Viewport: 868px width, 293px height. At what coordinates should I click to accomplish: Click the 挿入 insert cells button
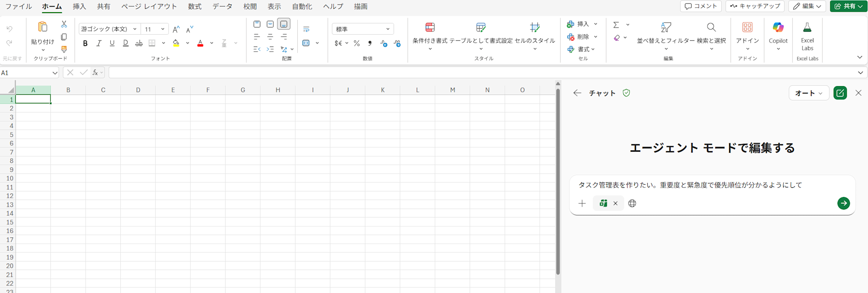pyautogui.click(x=579, y=24)
